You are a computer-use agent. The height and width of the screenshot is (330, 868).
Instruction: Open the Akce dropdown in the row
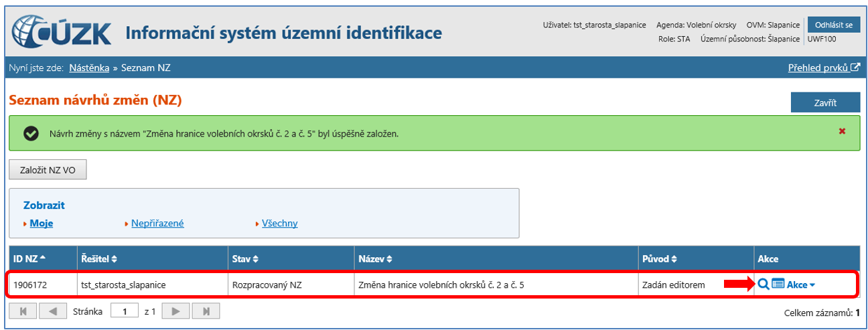coord(801,285)
